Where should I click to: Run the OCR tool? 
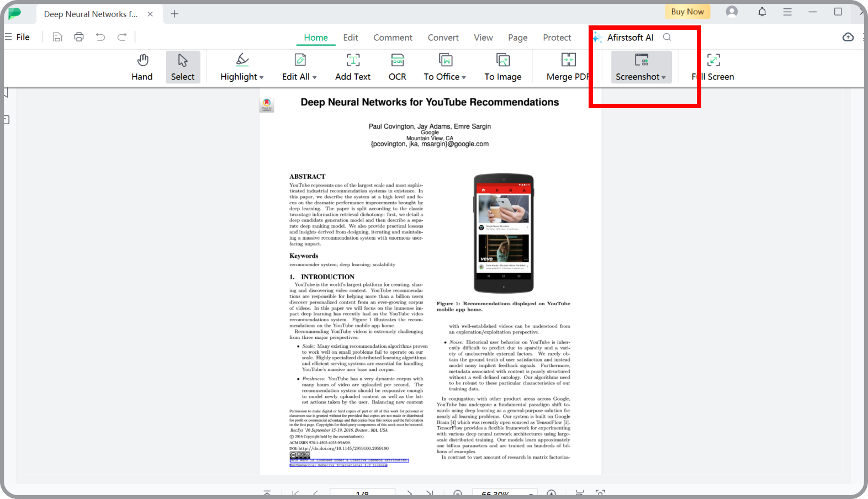398,67
